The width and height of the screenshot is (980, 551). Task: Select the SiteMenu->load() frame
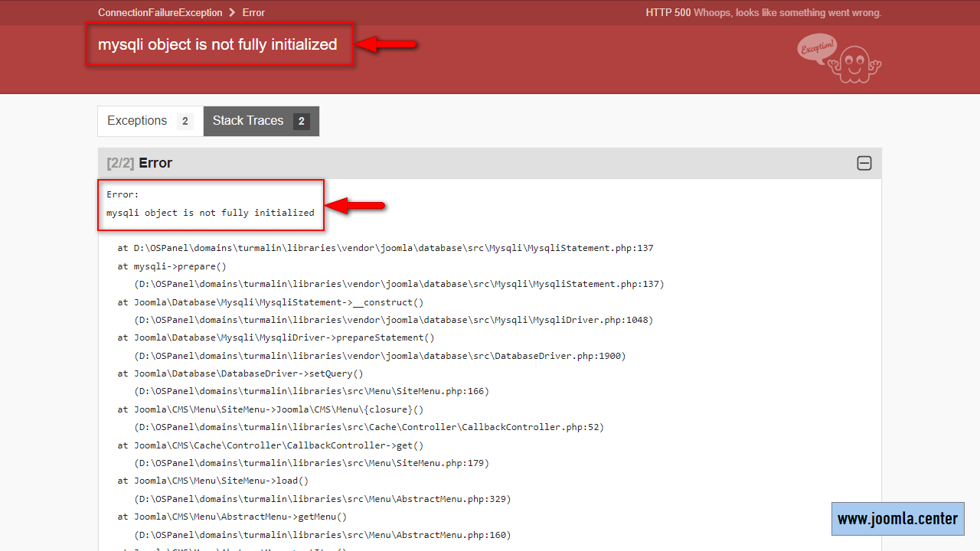point(213,481)
